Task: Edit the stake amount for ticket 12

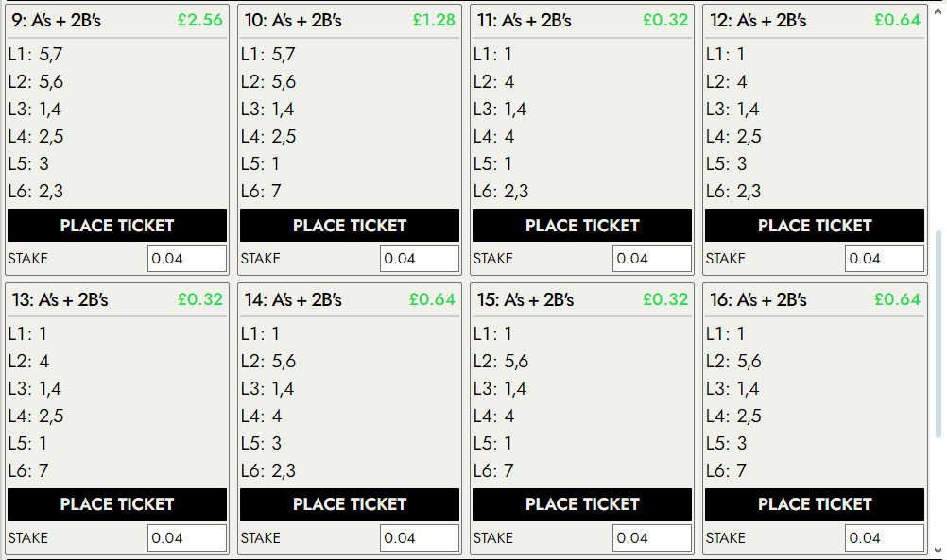Action: click(x=885, y=259)
